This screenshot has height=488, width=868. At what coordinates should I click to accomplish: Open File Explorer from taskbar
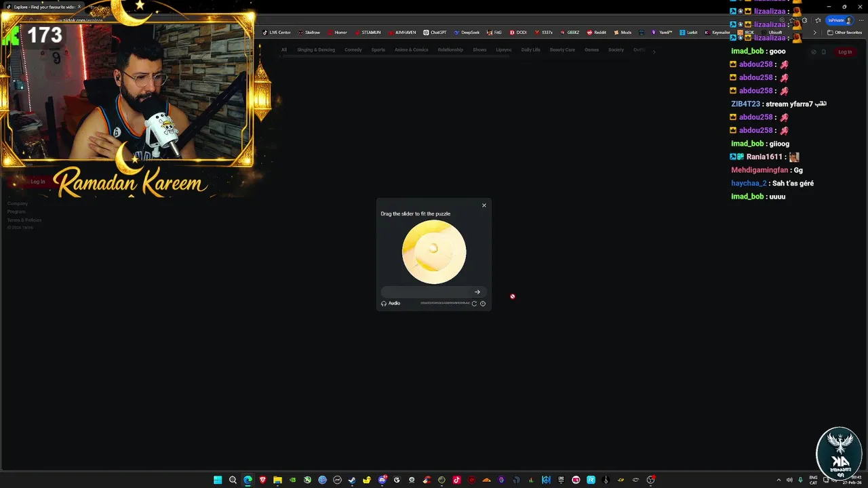pyautogui.click(x=277, y=480)
